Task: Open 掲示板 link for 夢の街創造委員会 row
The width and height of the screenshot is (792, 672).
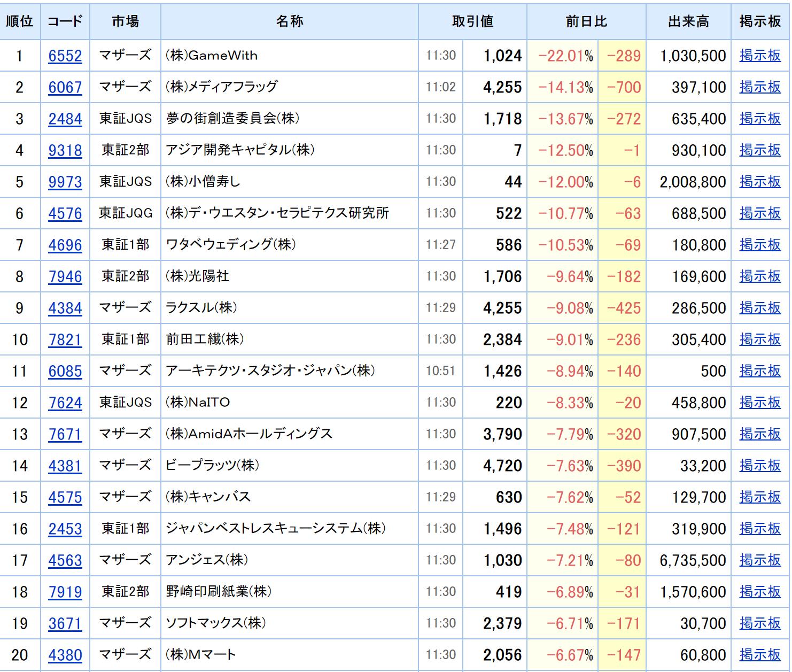Action: (760, 118)
